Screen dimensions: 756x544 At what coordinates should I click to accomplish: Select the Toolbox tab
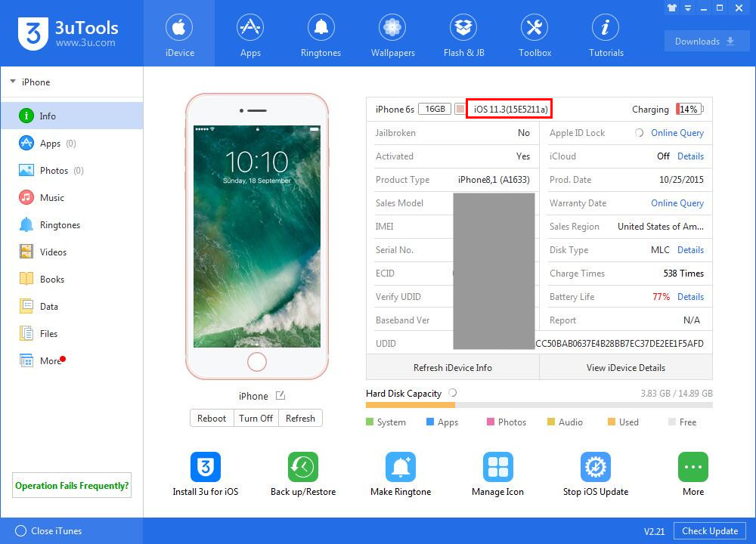click(534, 34)
